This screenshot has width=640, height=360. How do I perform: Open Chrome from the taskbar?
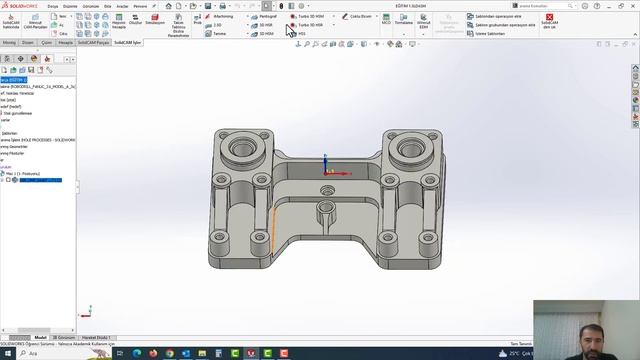(x=170, y=353)
